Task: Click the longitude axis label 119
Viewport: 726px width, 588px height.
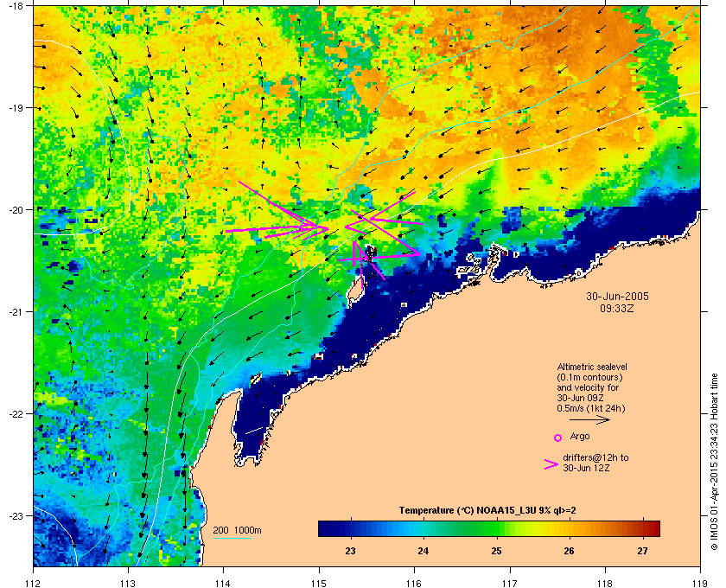Action: click(x=700, y=583)
